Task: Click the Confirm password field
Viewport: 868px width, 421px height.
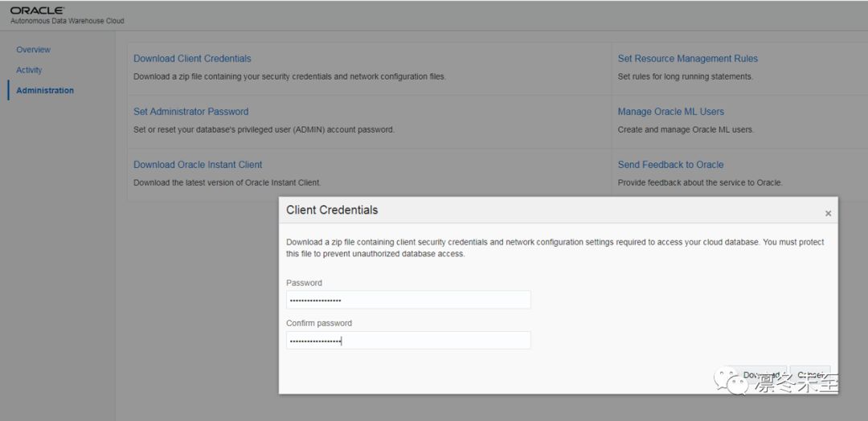Action: [x=408, y=341]
